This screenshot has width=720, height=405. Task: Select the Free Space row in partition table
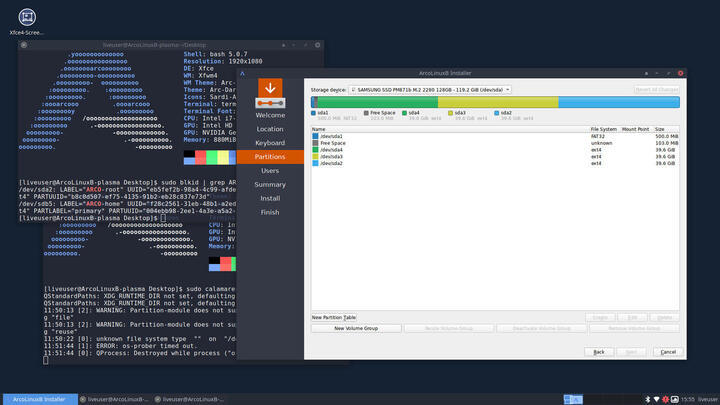[495, 143]
